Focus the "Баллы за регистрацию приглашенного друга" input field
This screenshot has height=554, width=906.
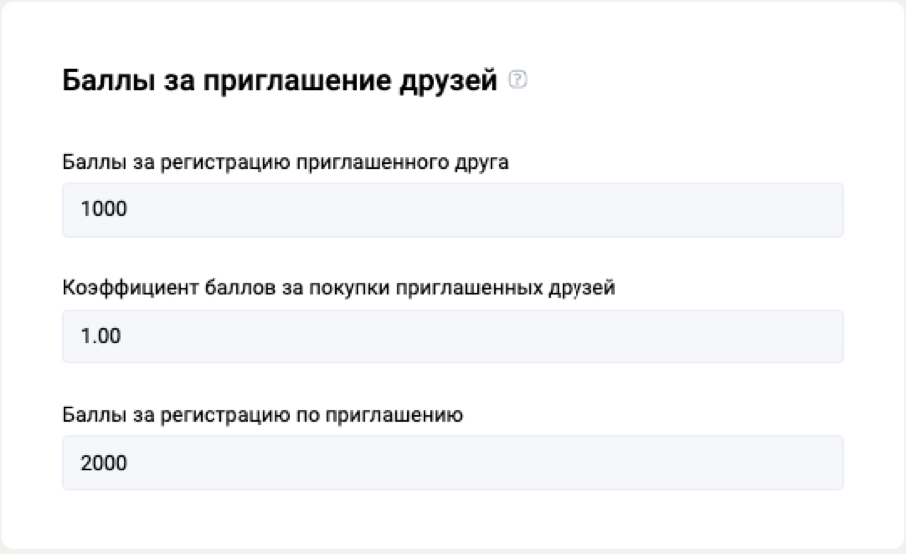point(452,210)
